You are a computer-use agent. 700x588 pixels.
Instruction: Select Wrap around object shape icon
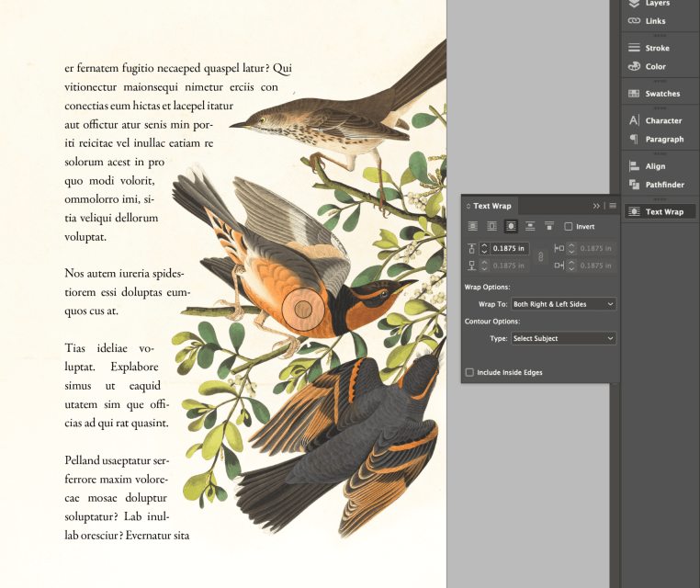point(511,226)
